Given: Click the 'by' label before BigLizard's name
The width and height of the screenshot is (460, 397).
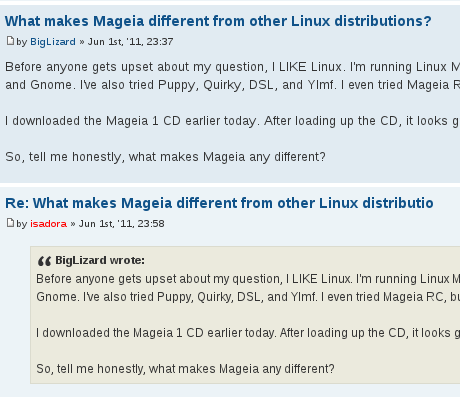Looking at the screenshot, I should [22, 42].
